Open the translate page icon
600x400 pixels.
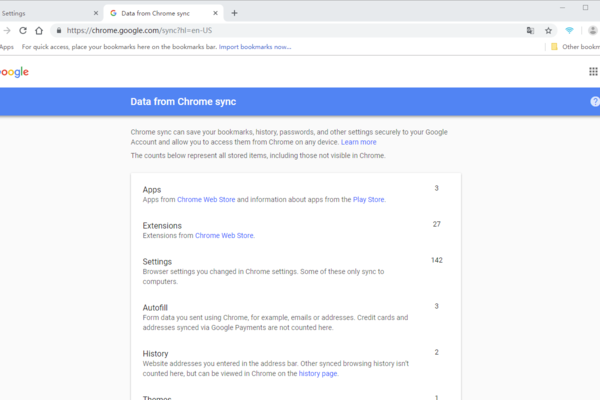[x=530, y=31]
